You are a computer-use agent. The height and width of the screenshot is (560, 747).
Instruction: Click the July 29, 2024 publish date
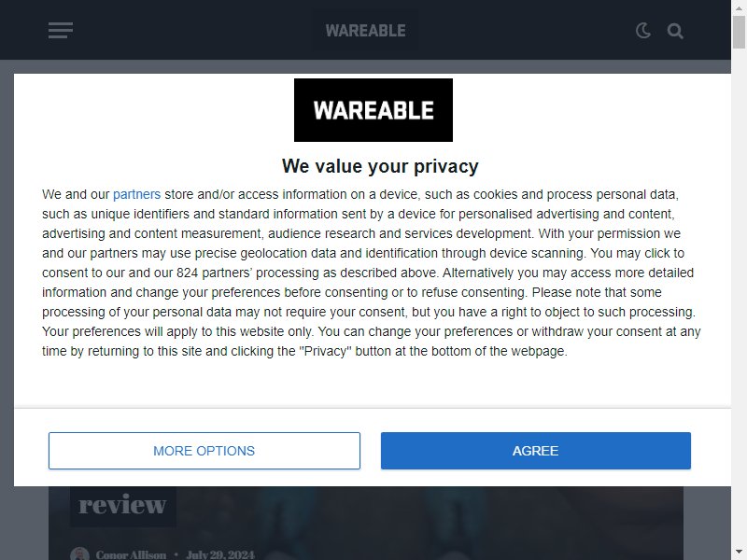[x=220, y=554]
